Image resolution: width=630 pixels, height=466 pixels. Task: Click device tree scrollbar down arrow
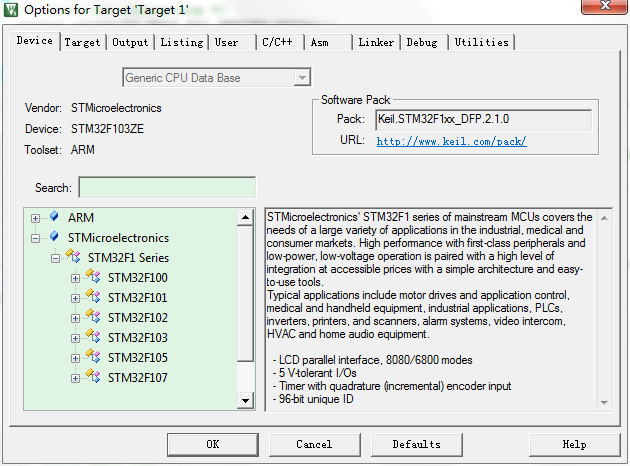[x=245, y=401]
